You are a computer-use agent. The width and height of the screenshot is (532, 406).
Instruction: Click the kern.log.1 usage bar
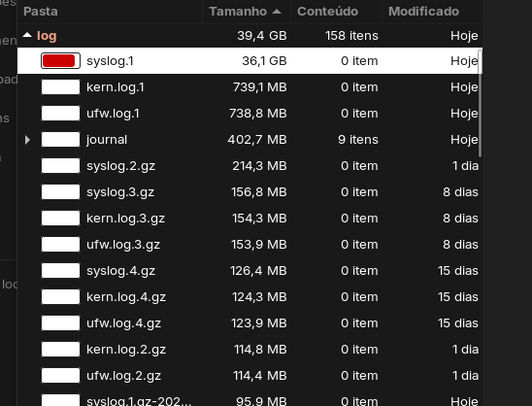point(60,86)
